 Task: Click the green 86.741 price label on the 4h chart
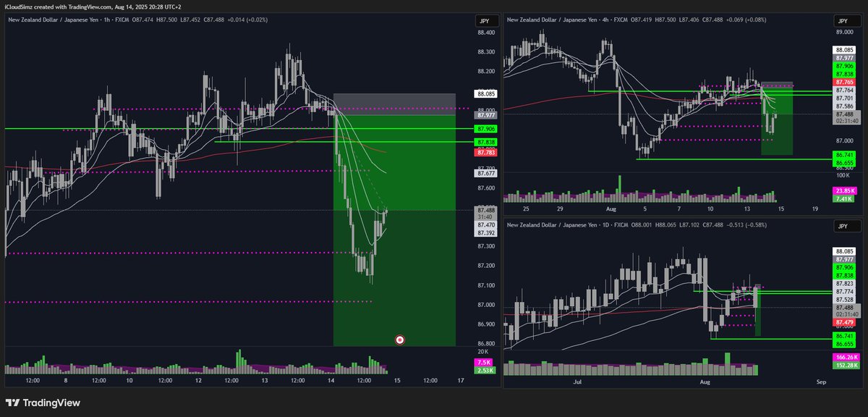click(x=845, y=155)
